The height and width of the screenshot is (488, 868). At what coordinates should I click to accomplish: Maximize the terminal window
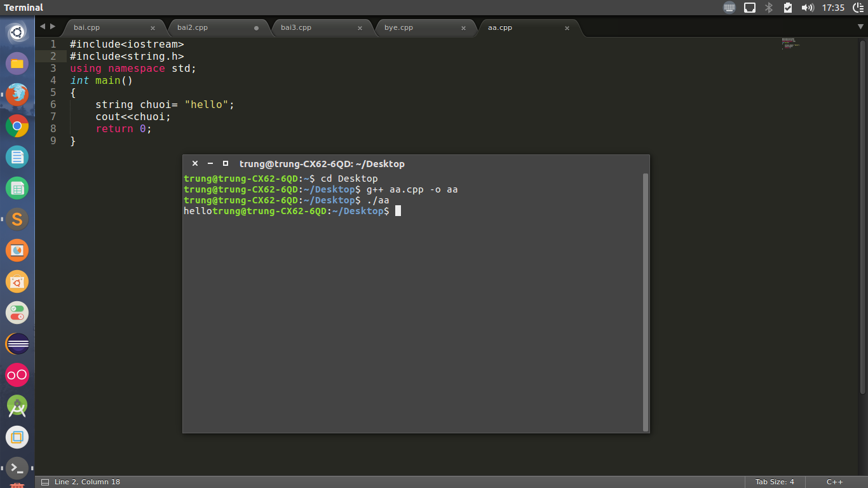click(x=226, y=163)
